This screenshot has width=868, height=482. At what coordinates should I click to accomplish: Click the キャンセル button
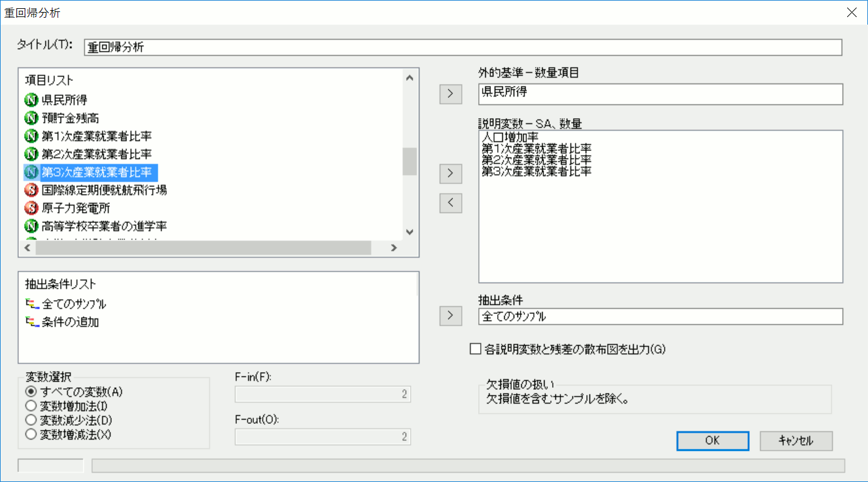(796, 441)
